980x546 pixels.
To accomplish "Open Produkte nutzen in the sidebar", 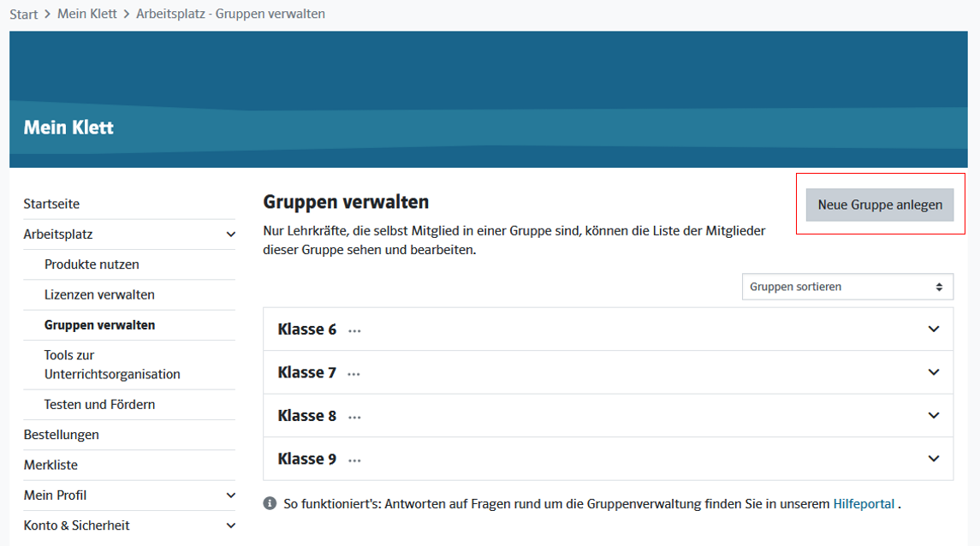I will click(92, 264).
